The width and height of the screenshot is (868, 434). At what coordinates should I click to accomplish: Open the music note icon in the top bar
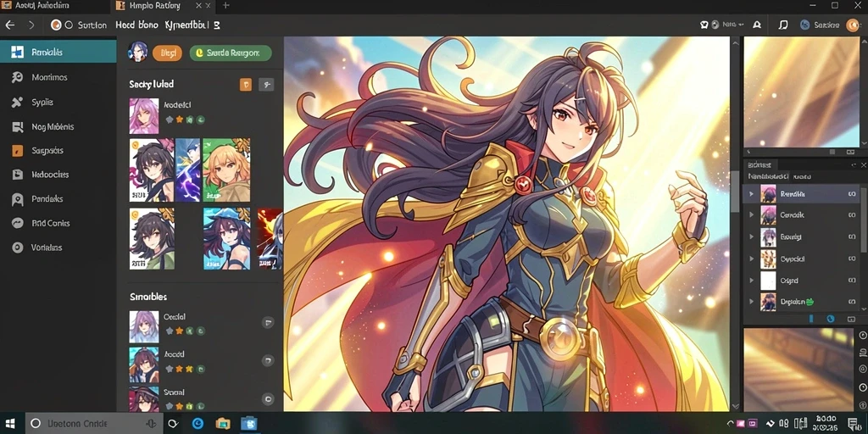tap(782, 25)
